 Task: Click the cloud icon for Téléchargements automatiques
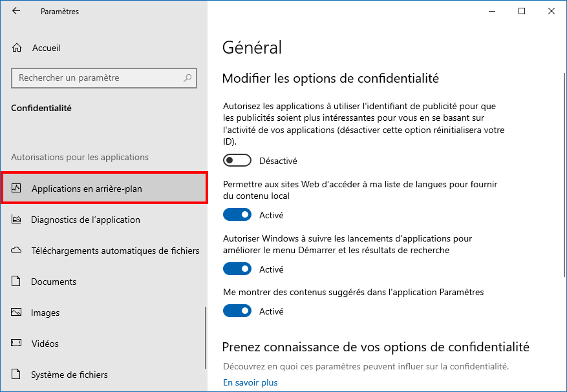16,251
